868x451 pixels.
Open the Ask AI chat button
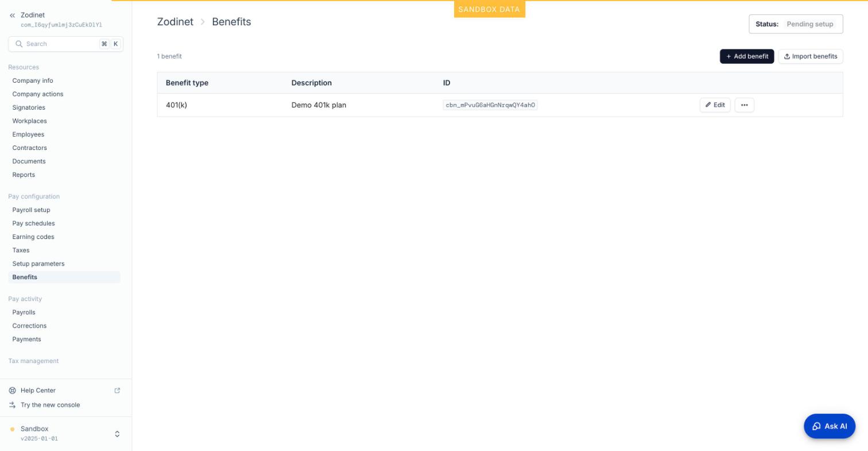(x=830, y=426)
